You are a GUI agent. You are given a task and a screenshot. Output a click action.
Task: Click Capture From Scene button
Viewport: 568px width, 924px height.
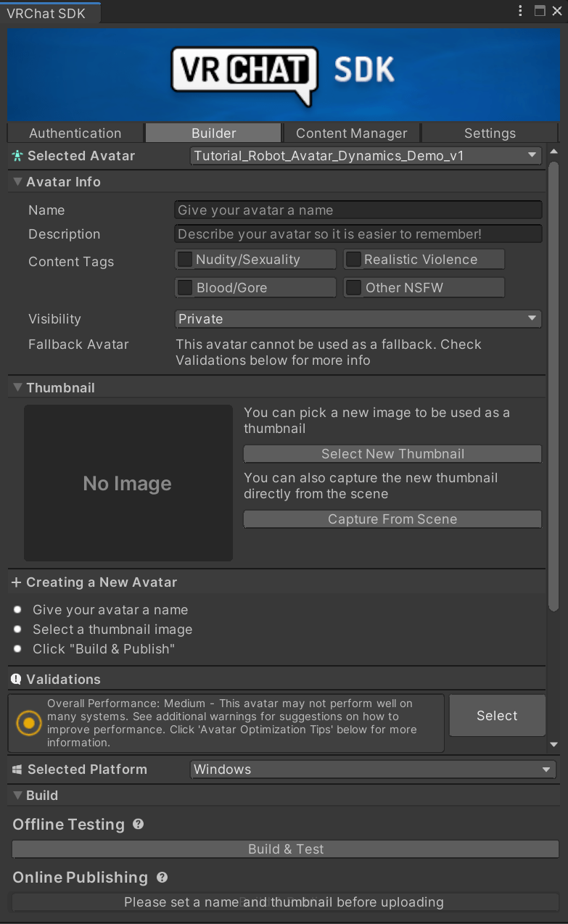(x=392, y=519)
